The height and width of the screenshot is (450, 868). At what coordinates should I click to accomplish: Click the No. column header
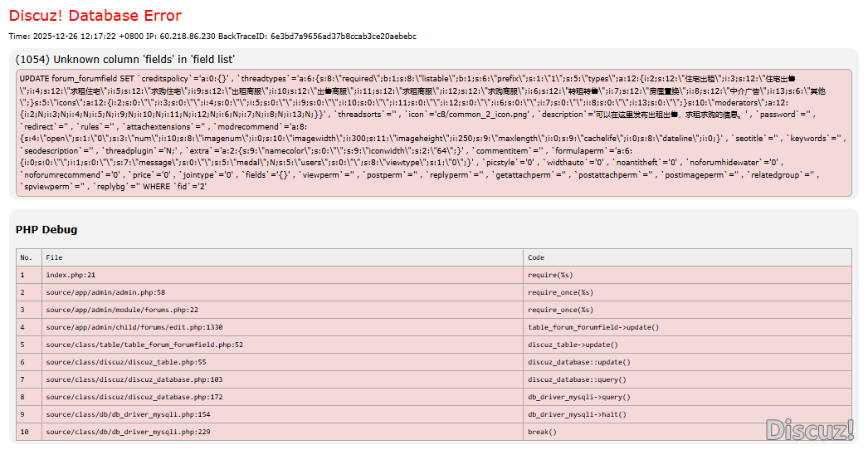(27, 257)
